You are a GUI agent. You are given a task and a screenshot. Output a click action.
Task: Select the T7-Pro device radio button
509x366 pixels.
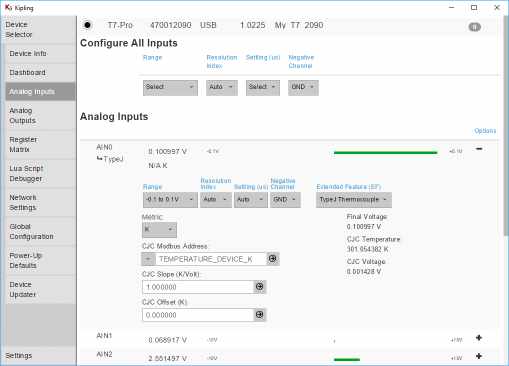(x=87, y=25)
